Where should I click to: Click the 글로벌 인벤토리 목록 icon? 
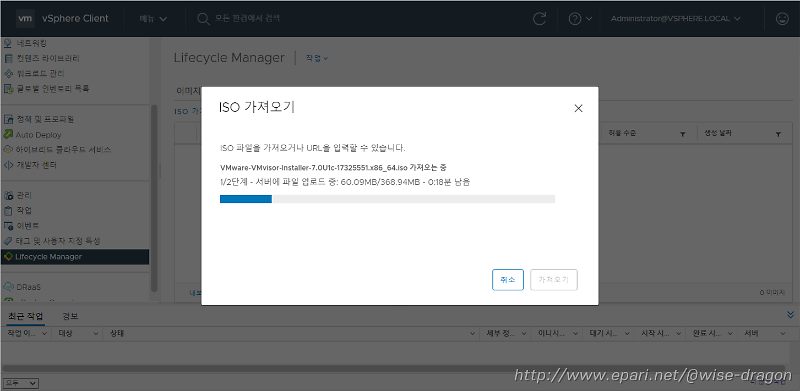[8, 88]
